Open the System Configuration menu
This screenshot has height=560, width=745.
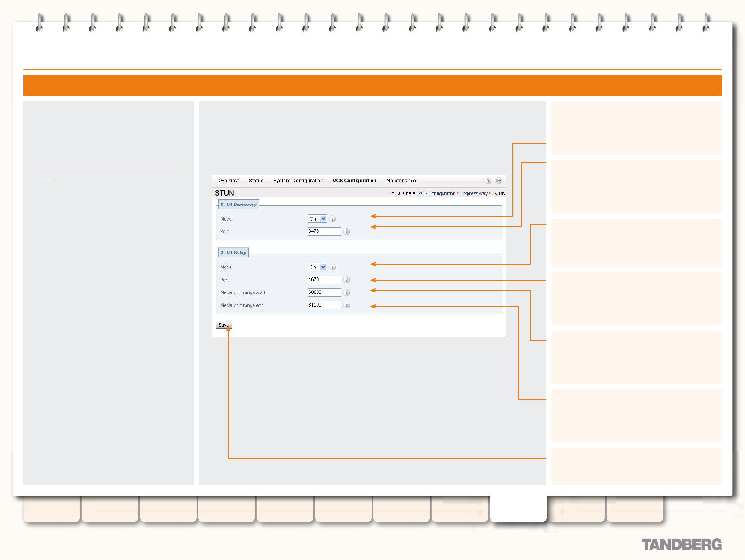(x=298, y=181)
